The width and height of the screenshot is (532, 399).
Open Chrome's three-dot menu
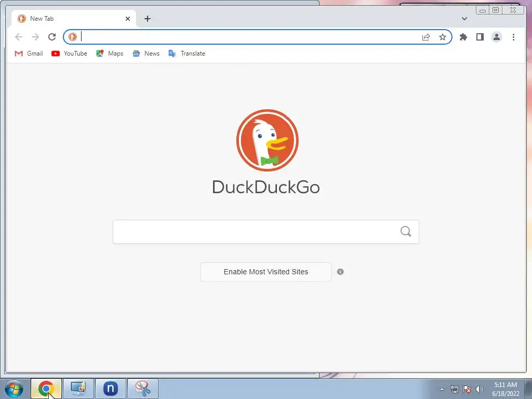(x=513, y=37)
